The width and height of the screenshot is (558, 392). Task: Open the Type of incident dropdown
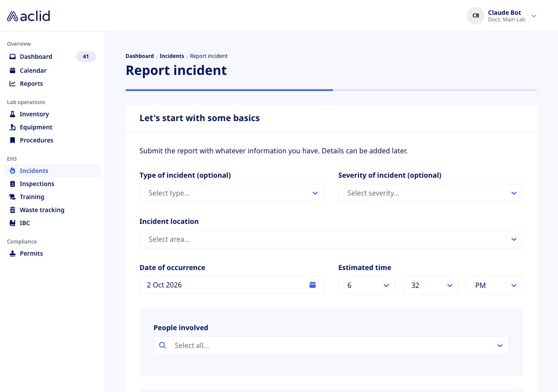(232, 193)
